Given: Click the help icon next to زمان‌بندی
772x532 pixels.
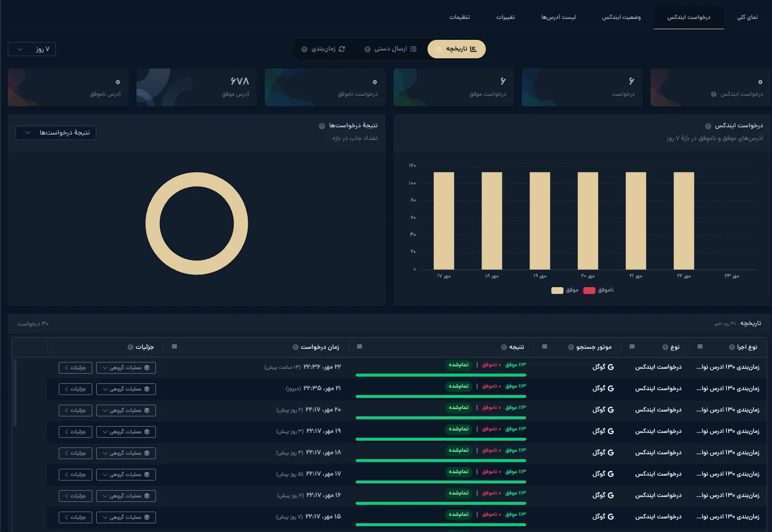Looking at the screenshot, I should pos(305,49).
